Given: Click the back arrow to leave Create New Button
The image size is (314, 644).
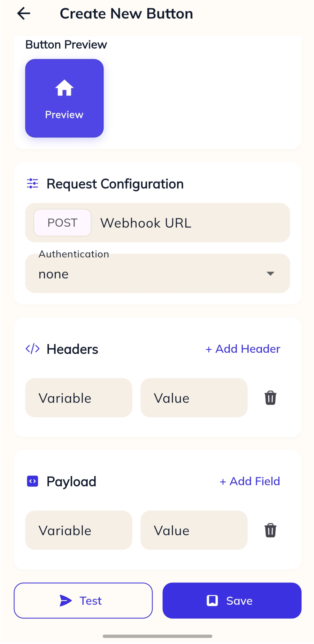Looking at the screenshot, I should point(24,14).
